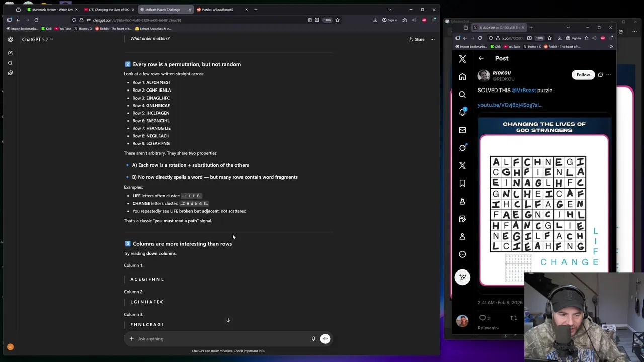Image resolution: width=644 pixels, height=362 pixels.
Task: Open the Relevant replies sort dropdown
Action: coord(489,328)
